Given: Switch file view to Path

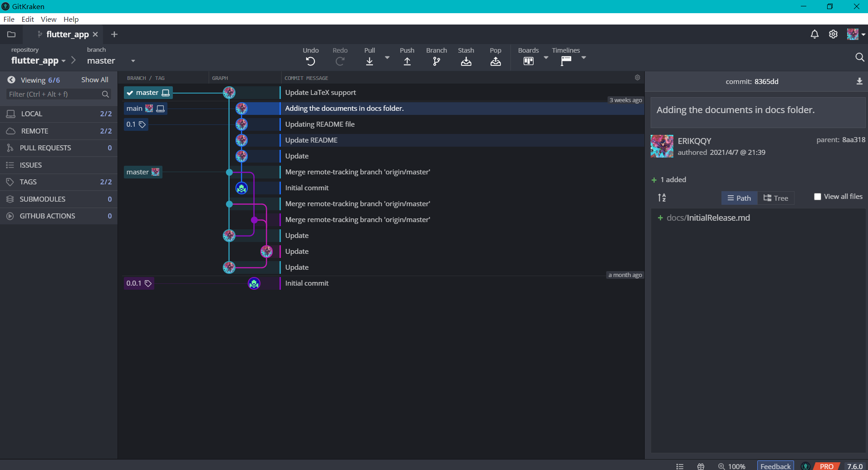Looking at the screenshot, I should (x=739, y=198).
